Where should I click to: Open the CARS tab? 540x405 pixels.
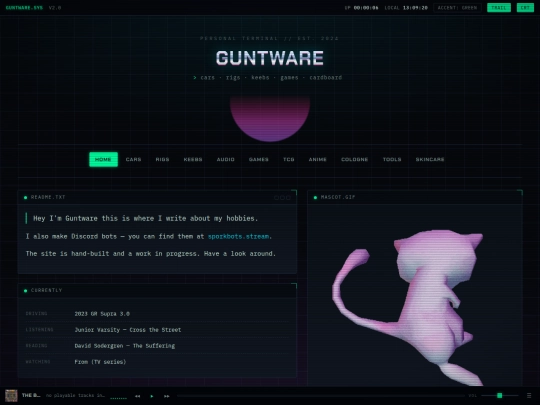133,159
